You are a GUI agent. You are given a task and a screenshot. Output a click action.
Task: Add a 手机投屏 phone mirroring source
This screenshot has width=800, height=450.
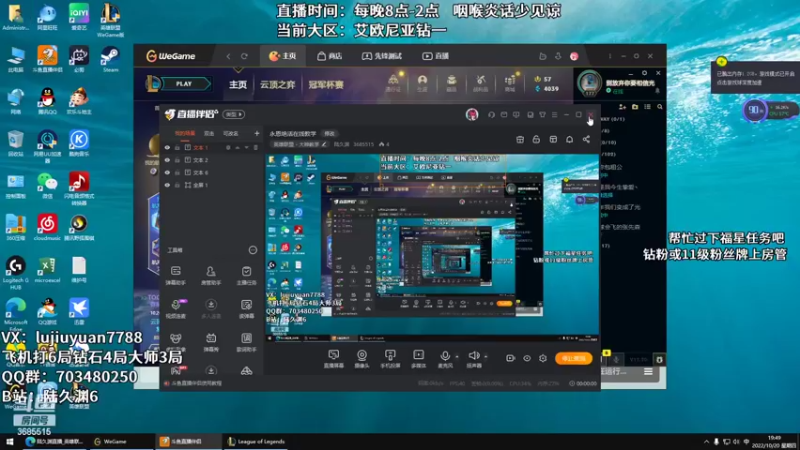coord(390,359)
